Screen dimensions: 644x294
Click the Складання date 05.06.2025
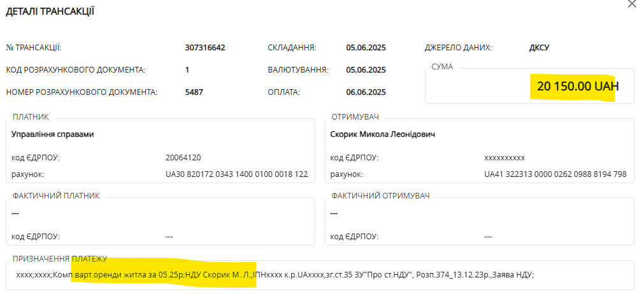(x=366, y=48)
